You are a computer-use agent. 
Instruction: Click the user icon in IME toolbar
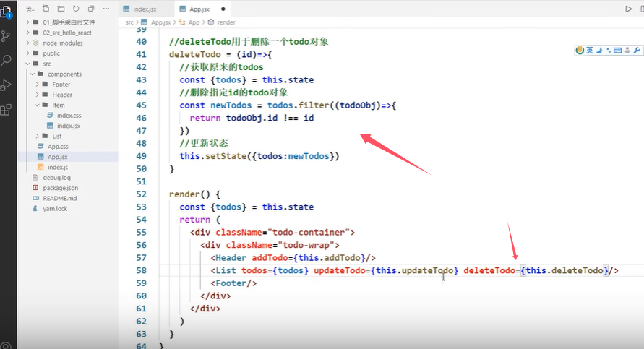tap(627, 50)
